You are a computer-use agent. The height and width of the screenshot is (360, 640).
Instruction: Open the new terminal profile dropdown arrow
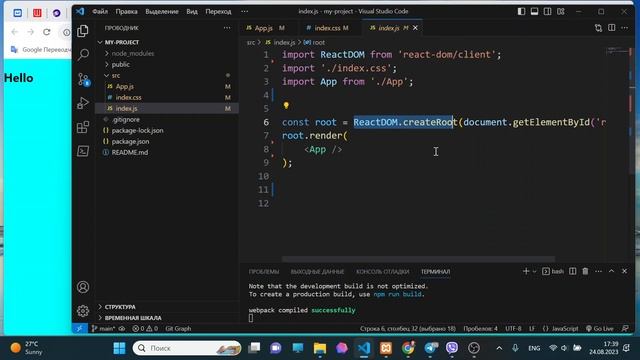point(534,271)
